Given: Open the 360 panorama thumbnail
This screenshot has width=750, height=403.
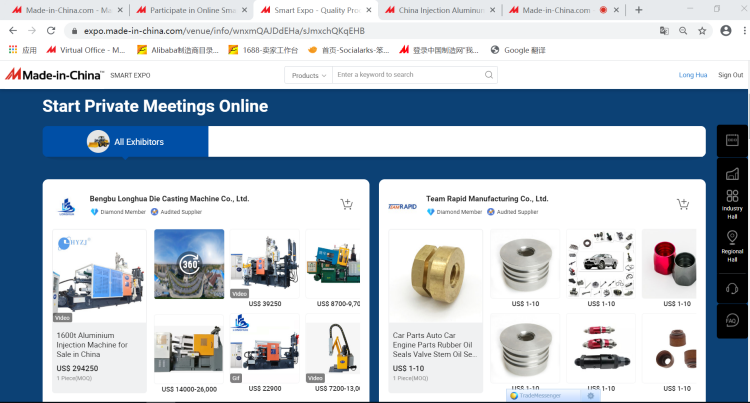Looking at the screenshot, I should click(189, 264).
